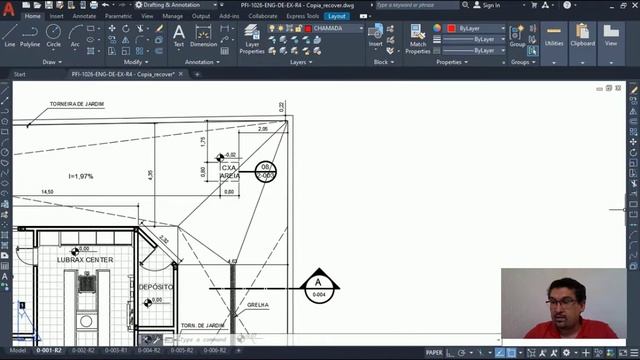Screen dimensions: 640x360
Task: Open the View panel
Action: click(611, 43)
